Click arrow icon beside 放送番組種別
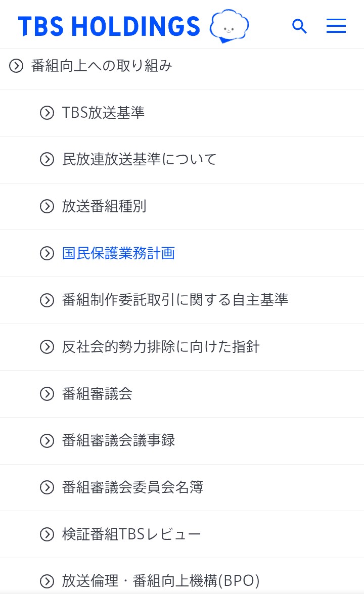This screenshot has height=594, width=364. (x=47, y=206)
